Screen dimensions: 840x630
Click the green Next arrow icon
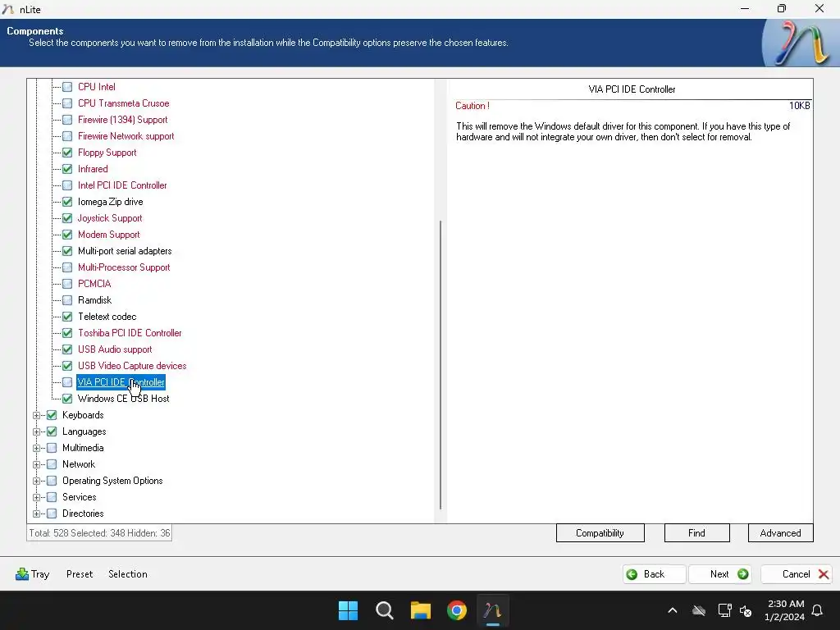742,574
